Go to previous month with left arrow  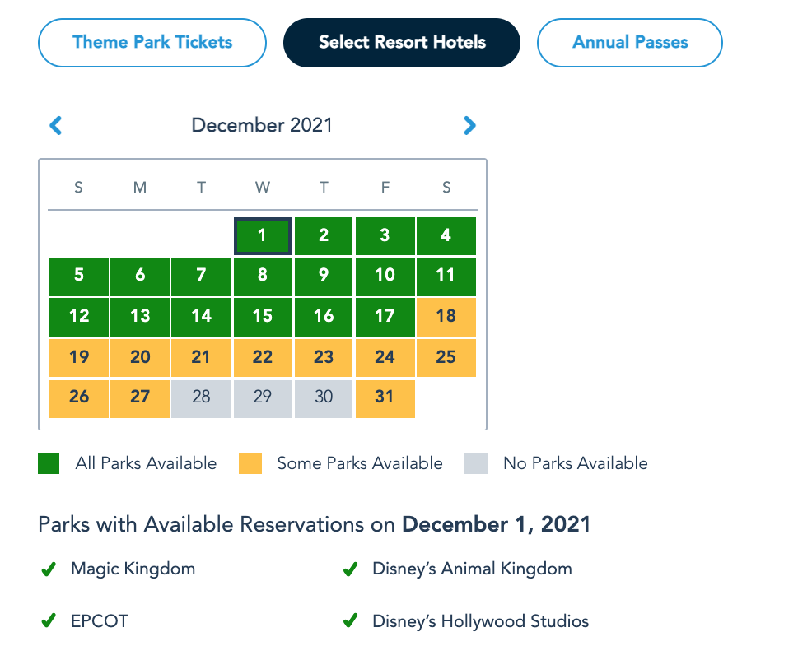coord(56,125)
